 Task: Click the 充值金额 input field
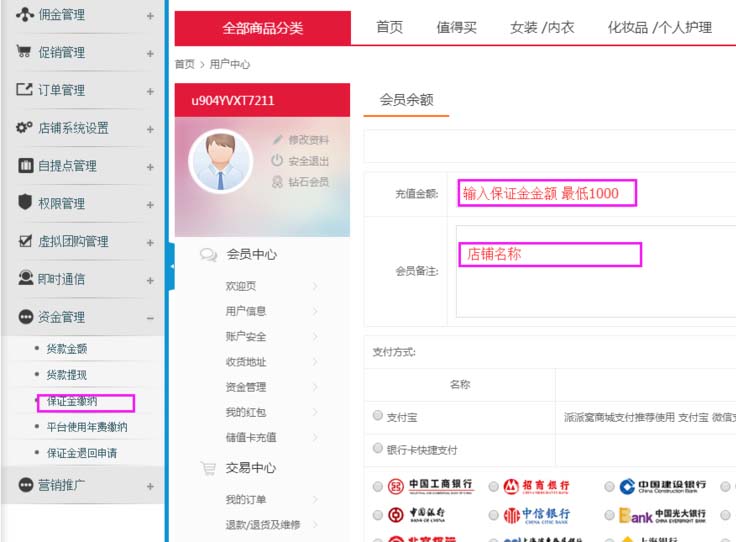tap(547, 193)
